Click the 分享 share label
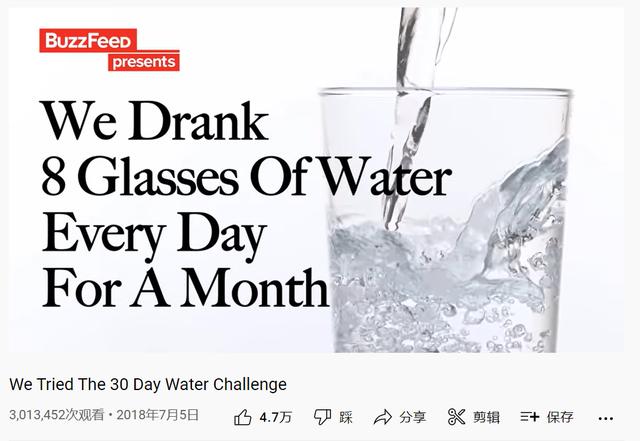 [x=412, y=417]
